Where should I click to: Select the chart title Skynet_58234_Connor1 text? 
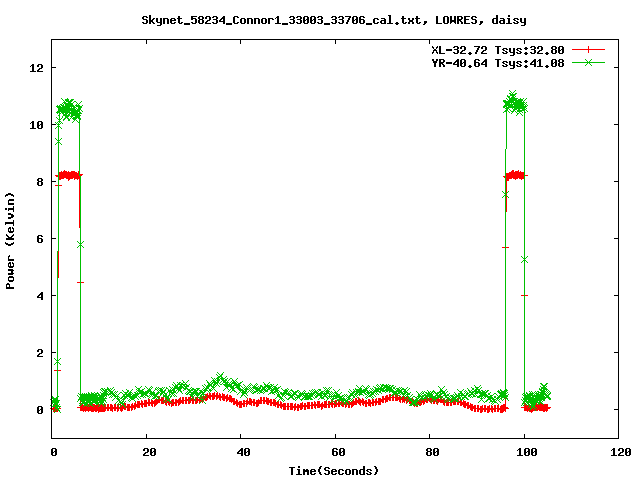[x=334, y=20]
